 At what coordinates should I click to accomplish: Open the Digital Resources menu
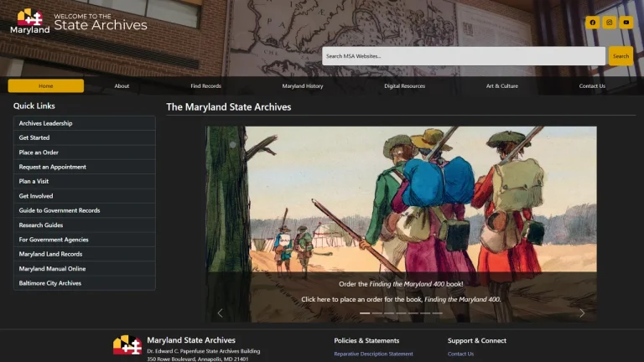coord(404,85)
